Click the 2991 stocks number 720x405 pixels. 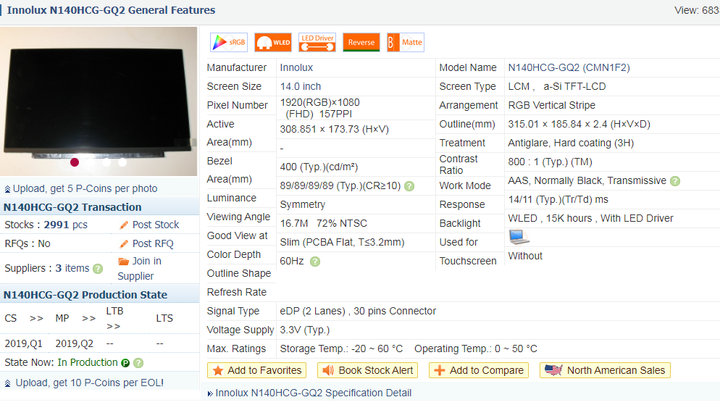(56, 225)
